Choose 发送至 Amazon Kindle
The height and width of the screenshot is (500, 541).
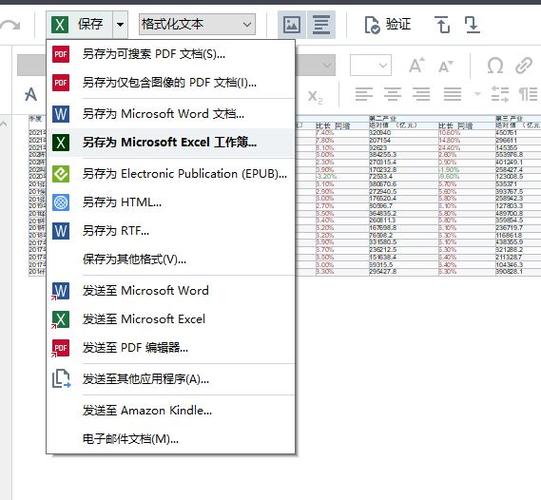coord(171,410)
